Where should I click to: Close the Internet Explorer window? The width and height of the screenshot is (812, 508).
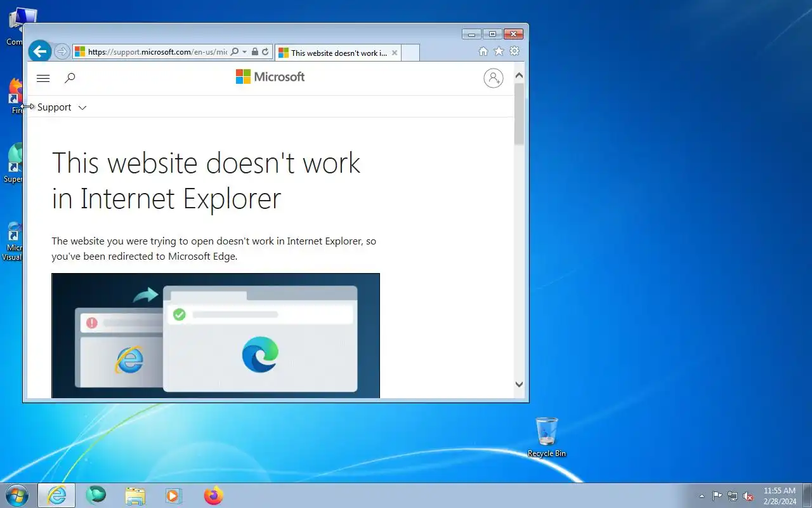click(x=513, y=34)
